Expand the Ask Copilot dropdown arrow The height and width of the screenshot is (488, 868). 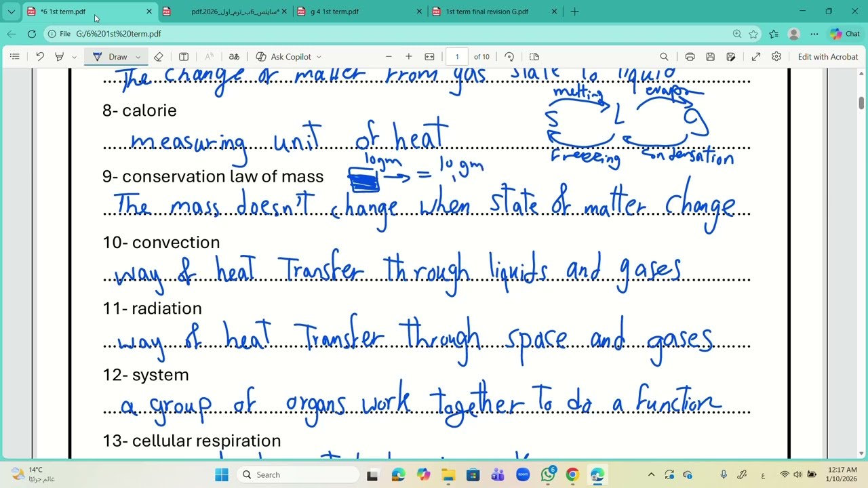pyautogui.click(x=319, y=57)
